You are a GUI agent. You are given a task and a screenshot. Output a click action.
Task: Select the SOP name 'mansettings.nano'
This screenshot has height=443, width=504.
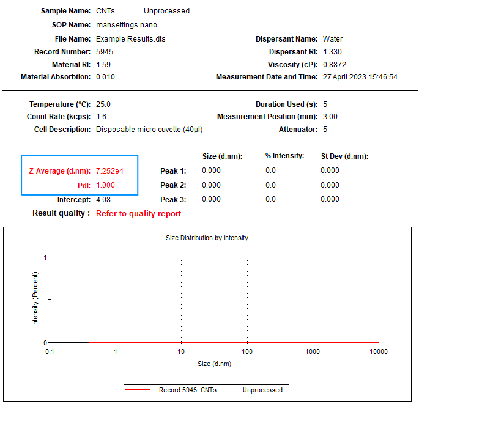(127, 25)
